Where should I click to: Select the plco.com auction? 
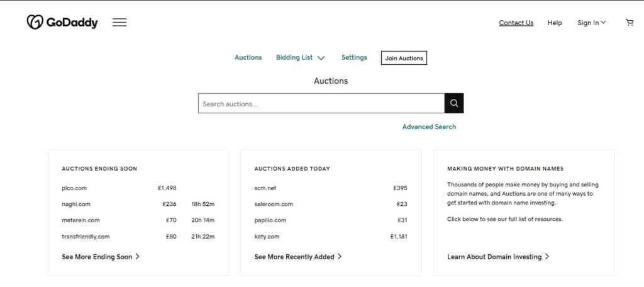74,188
